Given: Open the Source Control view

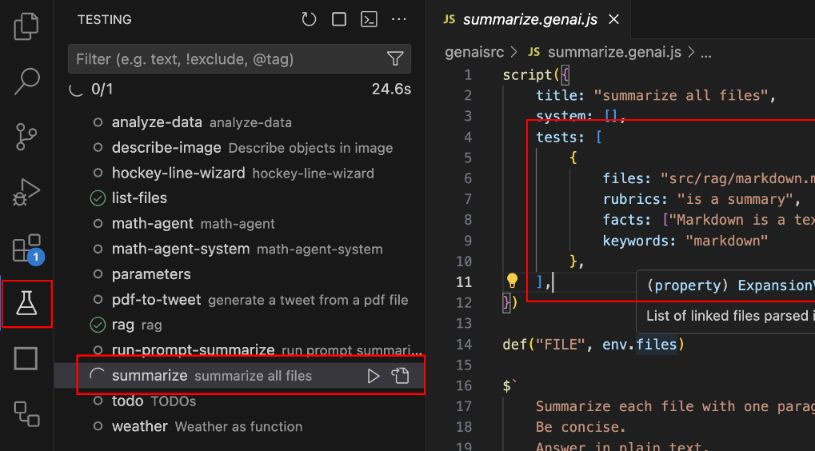Looking at the screenshot, I should click(x=25, y=137).
